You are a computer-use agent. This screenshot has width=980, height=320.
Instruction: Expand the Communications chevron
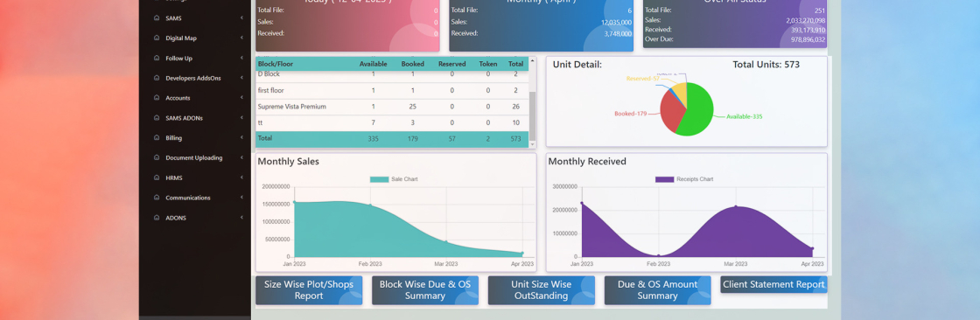tap(241, 198)
